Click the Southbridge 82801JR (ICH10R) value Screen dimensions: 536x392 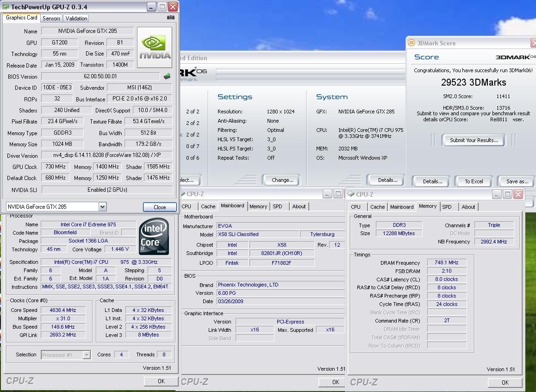[282, 253]
